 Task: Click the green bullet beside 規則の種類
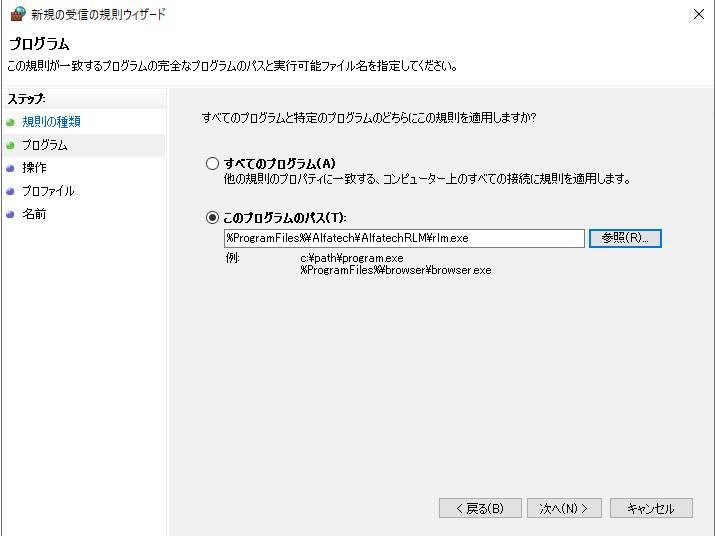click(10, 122)
